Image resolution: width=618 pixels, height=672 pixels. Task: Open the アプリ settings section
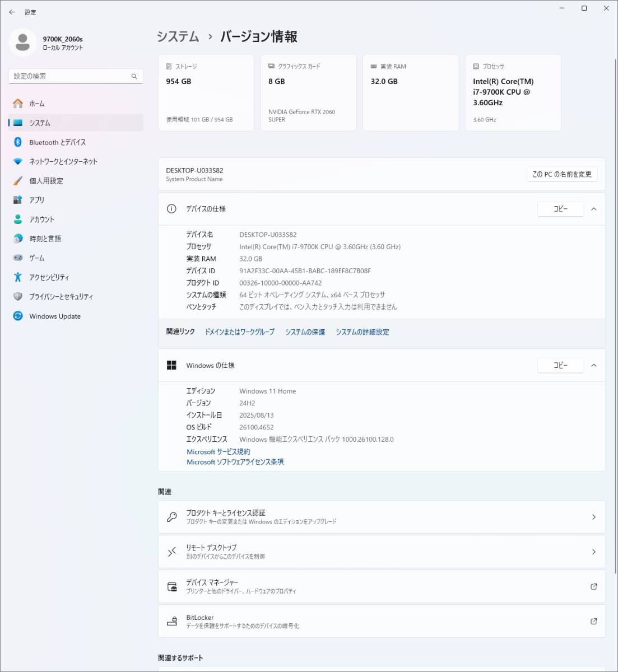tap(36, 200)
